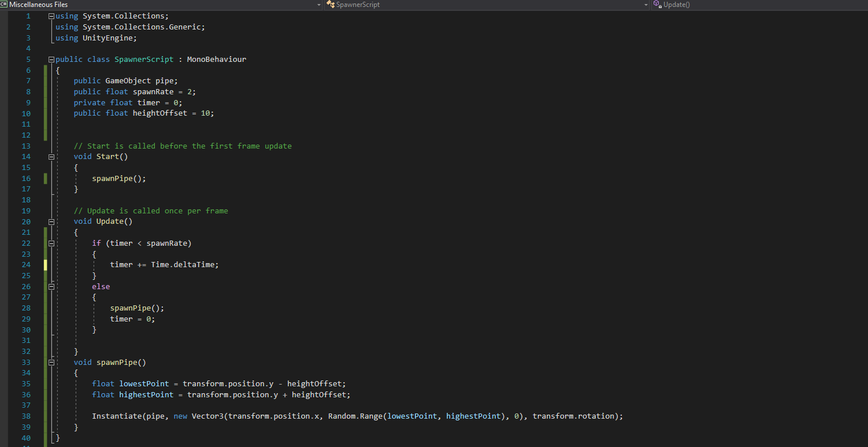This screenshot has height=447, width=868.
Task: Collapse the using directives block
Action: 51,16
